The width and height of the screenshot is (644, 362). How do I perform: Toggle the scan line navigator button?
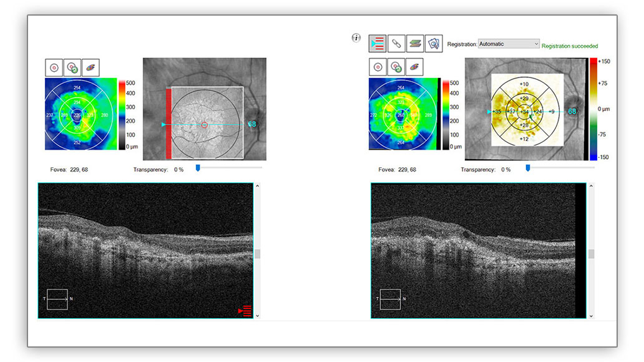(377, 43)
